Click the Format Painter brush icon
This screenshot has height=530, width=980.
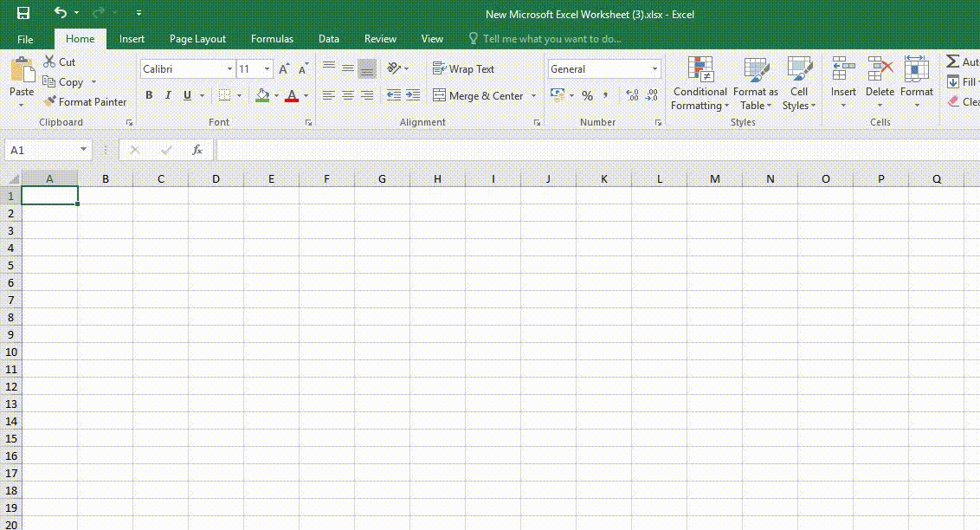click(50, 102)
